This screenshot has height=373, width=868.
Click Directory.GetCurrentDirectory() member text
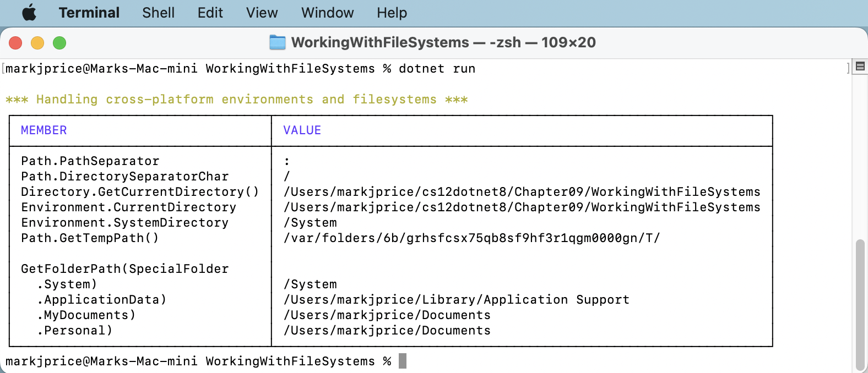coord(140,192)
